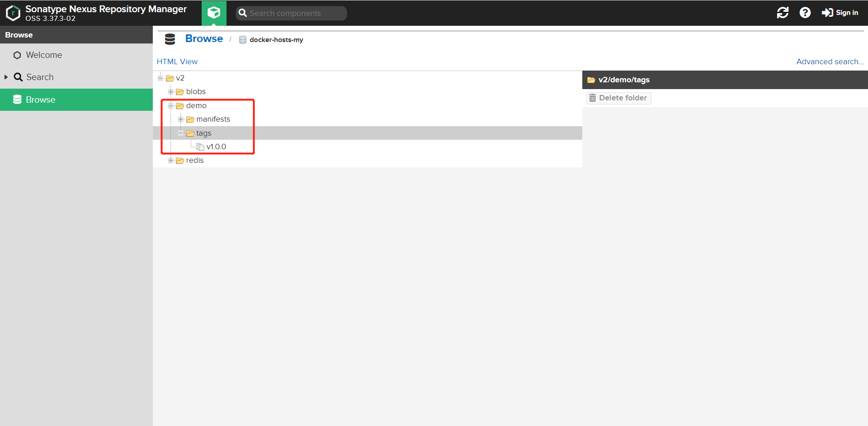Viewport: 868px width, 426px height.
Task: Select the demo folder
Action: tap(196, 106)
